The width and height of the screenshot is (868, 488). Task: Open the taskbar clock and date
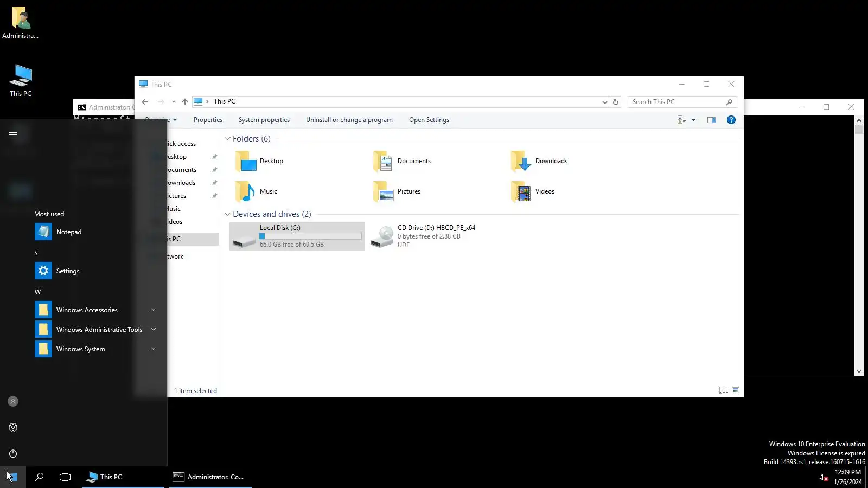click(x=848, y=477)
